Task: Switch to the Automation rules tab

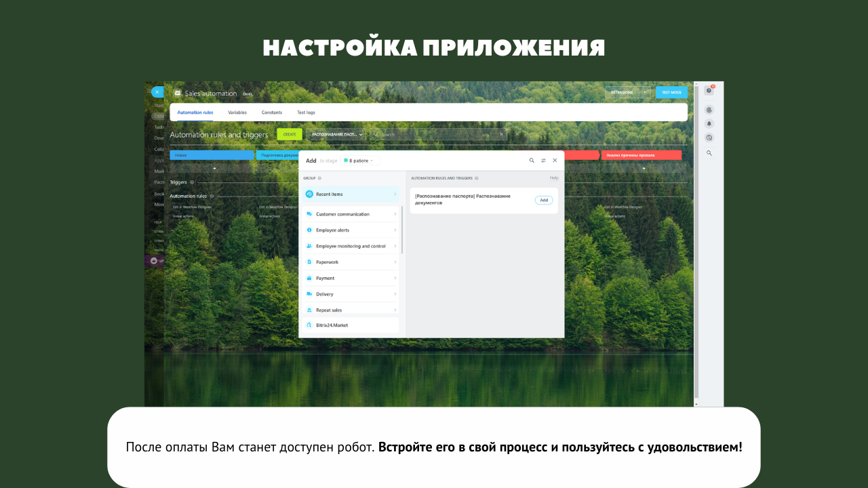Action: [x=195, y=113]
